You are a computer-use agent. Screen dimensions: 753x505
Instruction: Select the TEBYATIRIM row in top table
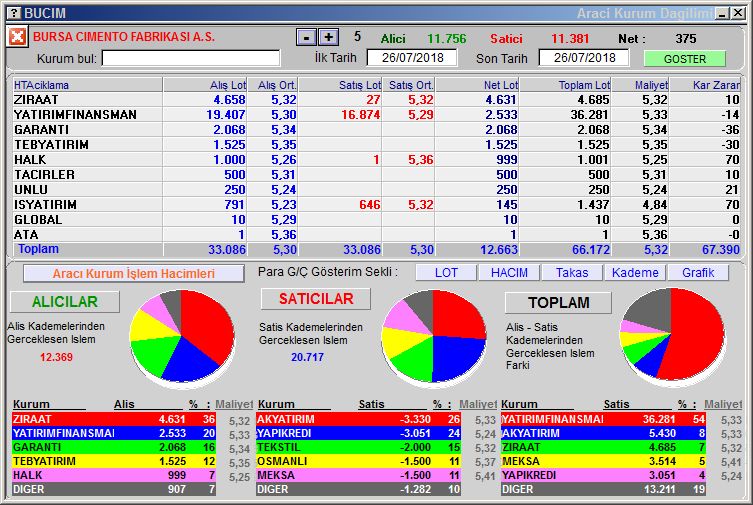(376, 144)
